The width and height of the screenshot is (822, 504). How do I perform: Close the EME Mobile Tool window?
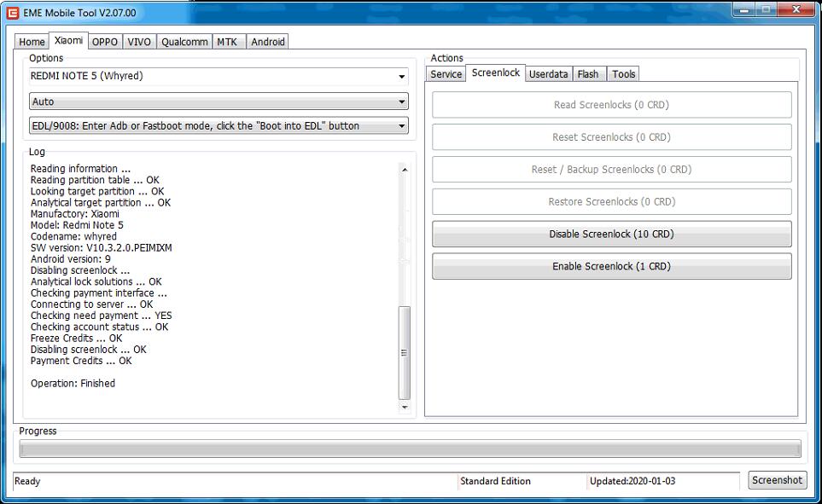796,9
